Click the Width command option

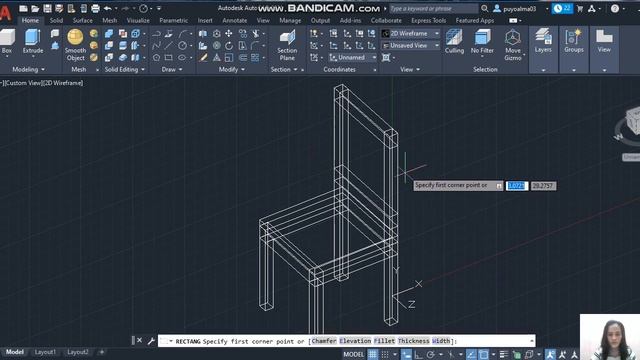click(x=440, y=341)
